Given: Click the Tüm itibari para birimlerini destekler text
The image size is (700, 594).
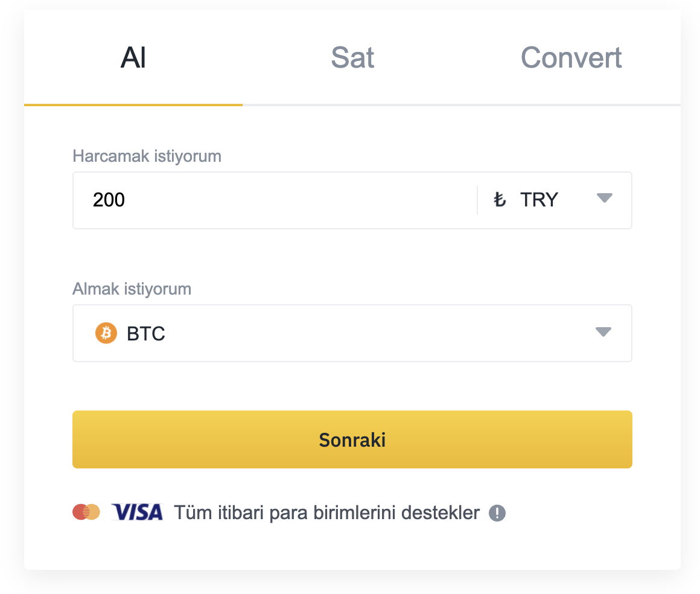Looking at the screenshot, I should pos(326,513).
